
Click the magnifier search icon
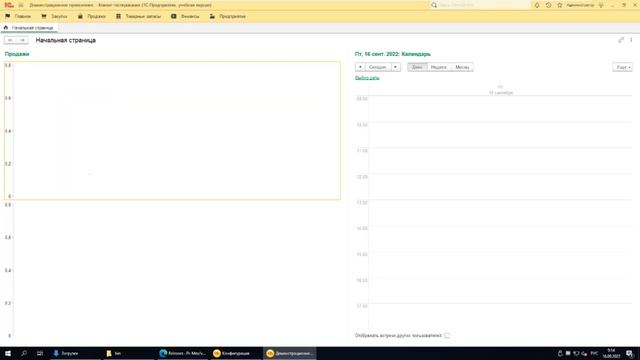(x=434, y=5)
